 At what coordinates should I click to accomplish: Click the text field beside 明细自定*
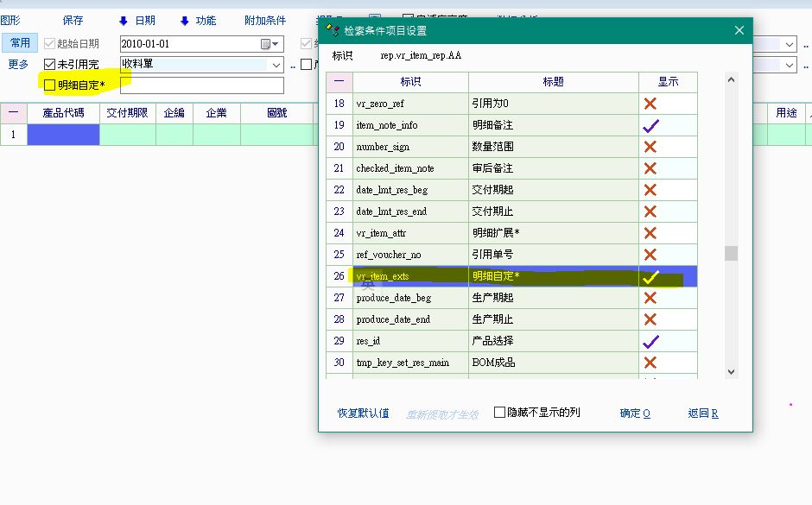tap(201, 85)
